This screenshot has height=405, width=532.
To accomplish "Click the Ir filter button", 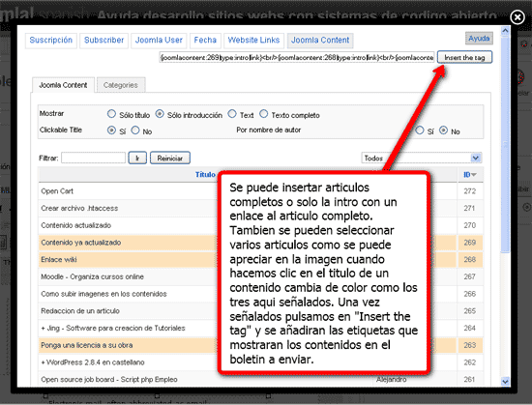I will [x=137, y=158].
